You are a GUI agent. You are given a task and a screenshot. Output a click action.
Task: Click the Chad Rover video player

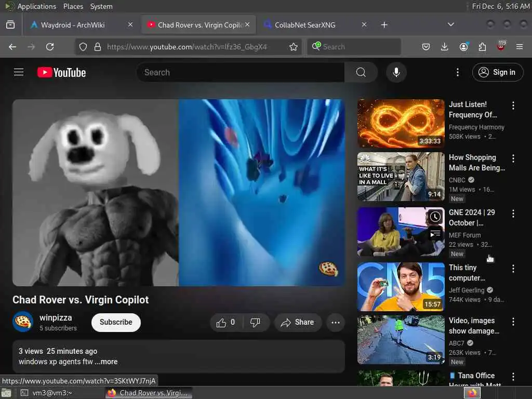point(179,192)
